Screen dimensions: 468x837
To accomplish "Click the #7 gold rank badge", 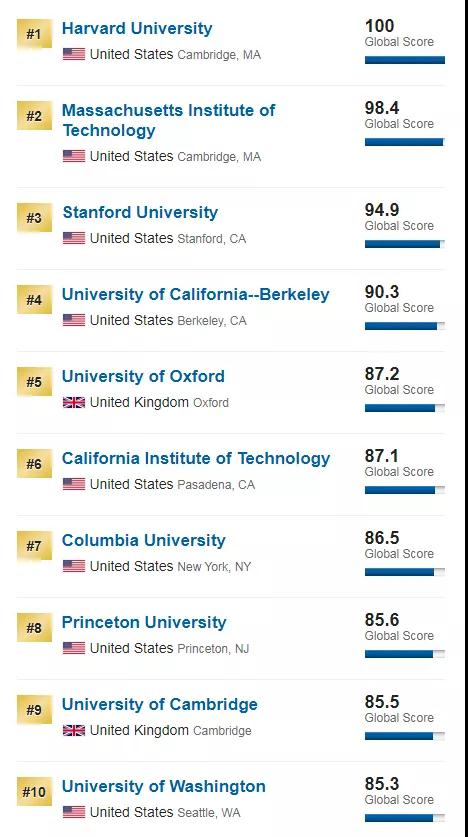I will (x=34, y=546).
